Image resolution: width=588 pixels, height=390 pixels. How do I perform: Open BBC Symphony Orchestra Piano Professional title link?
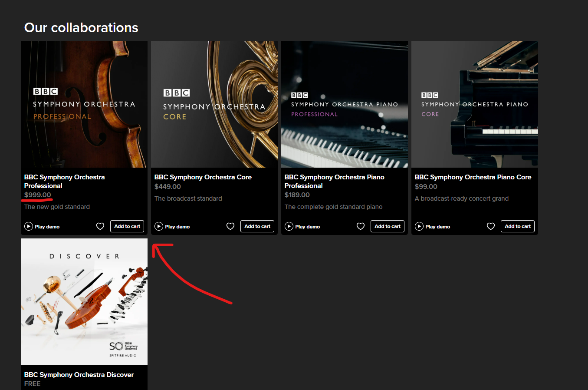click(x=335, y=182)
